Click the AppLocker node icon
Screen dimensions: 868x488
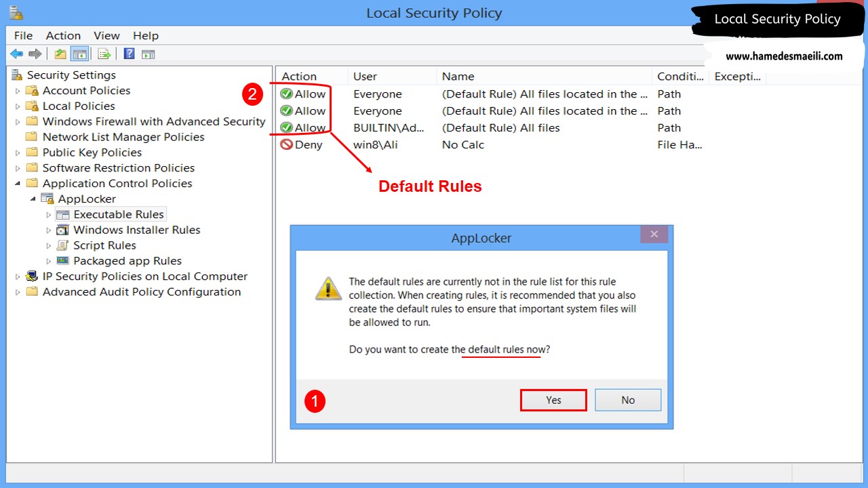[47, 199]
